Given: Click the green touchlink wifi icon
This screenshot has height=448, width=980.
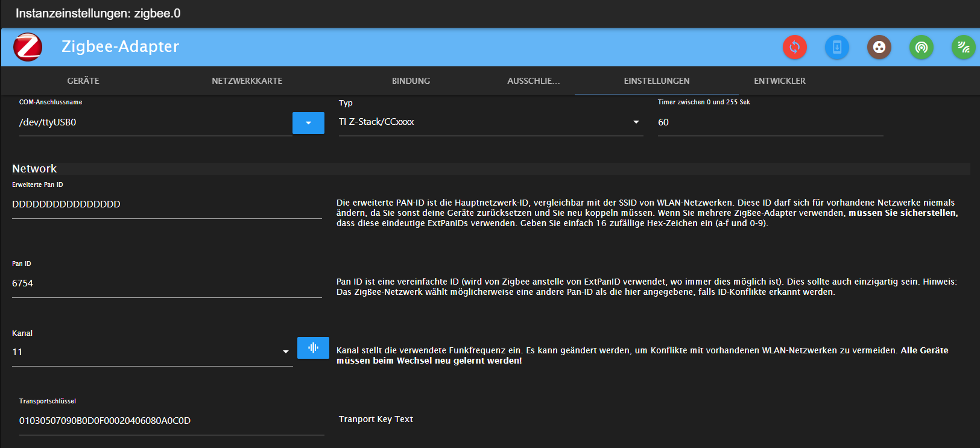Looking at the screenshot, I should 963,47.
